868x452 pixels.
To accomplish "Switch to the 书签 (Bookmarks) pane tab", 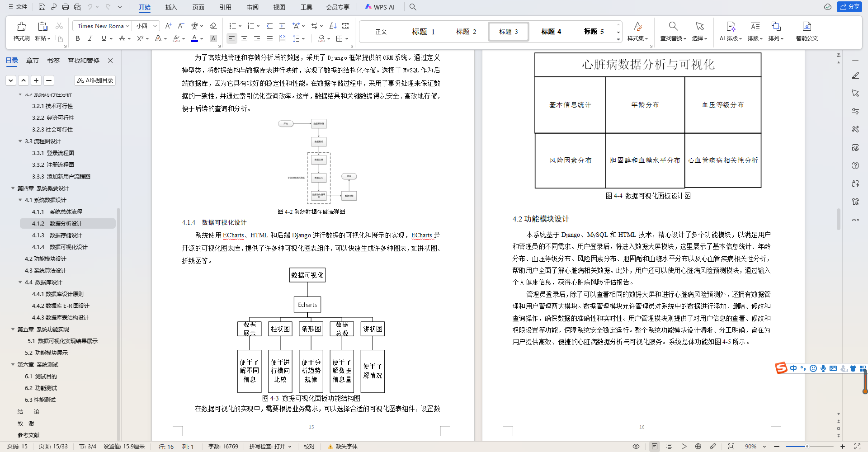I will pyautogui.click(x=53, y=60).
